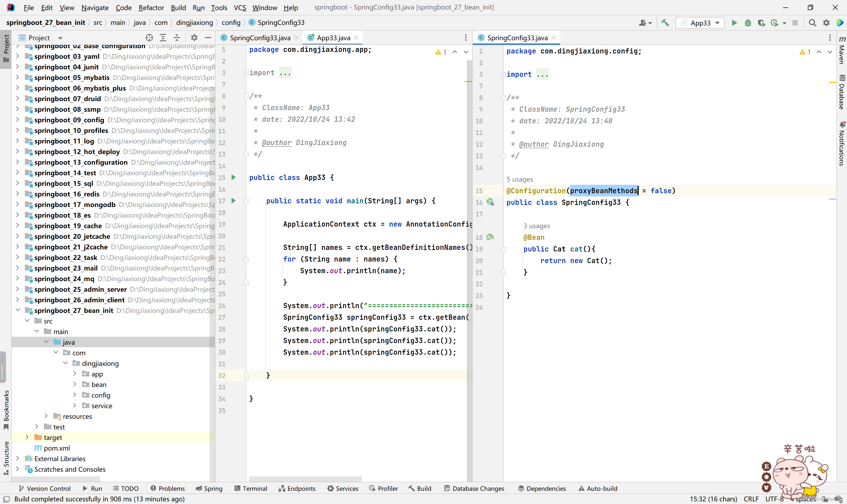
Task: Expand the target folder
Action: pos(27,438)
